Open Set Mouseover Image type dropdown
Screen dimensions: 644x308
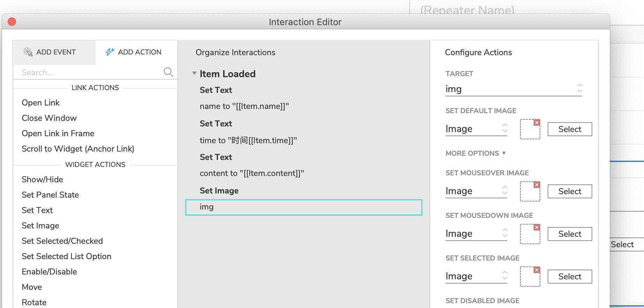click(476, 191)
